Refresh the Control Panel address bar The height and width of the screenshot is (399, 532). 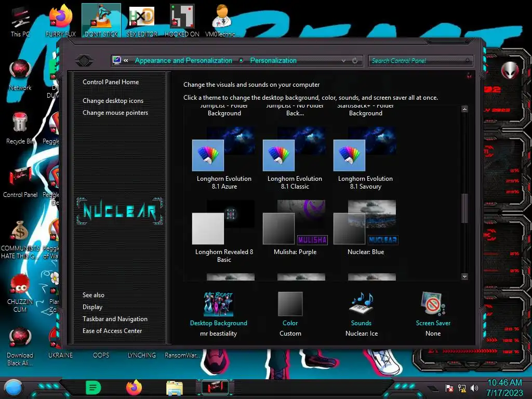[x=355, y=61]
